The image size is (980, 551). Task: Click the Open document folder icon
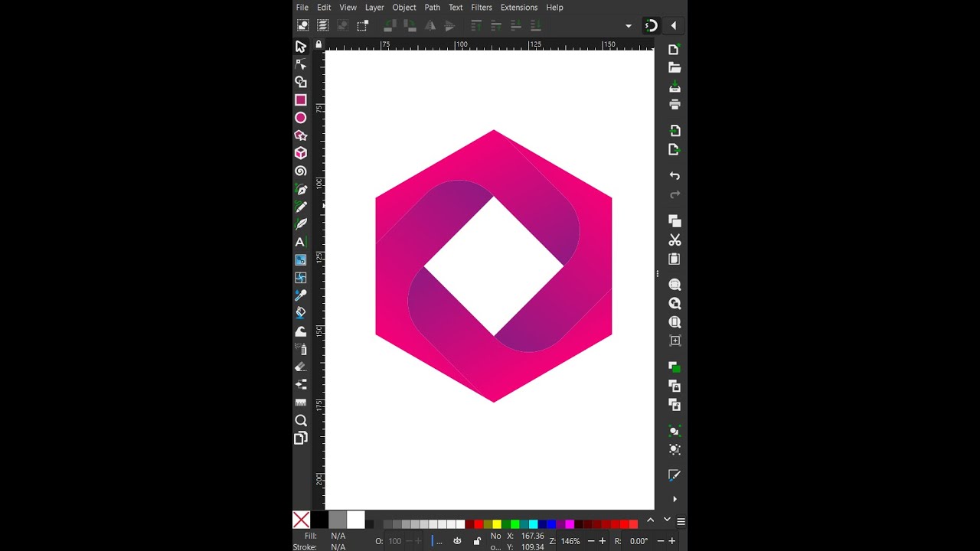coord(675,68)
